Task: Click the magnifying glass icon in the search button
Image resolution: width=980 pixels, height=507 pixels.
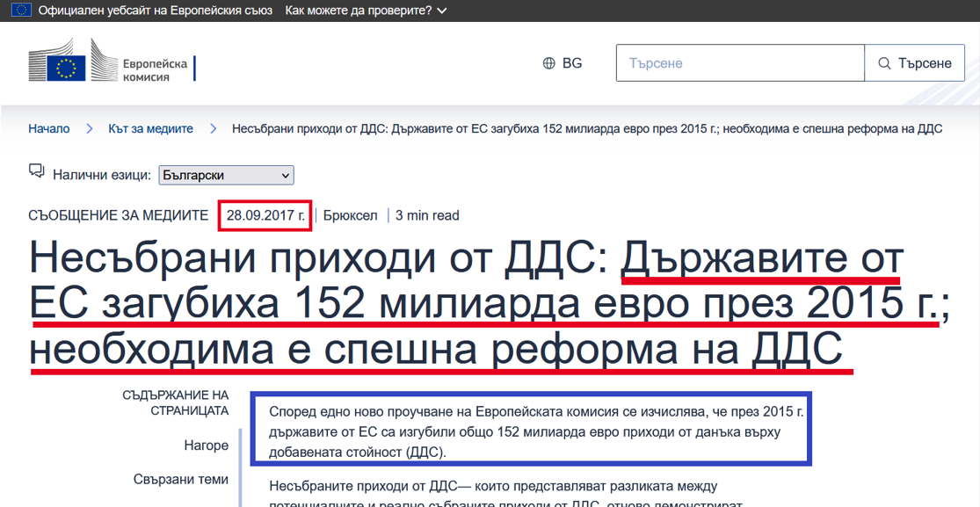Action: coord(883,62)
